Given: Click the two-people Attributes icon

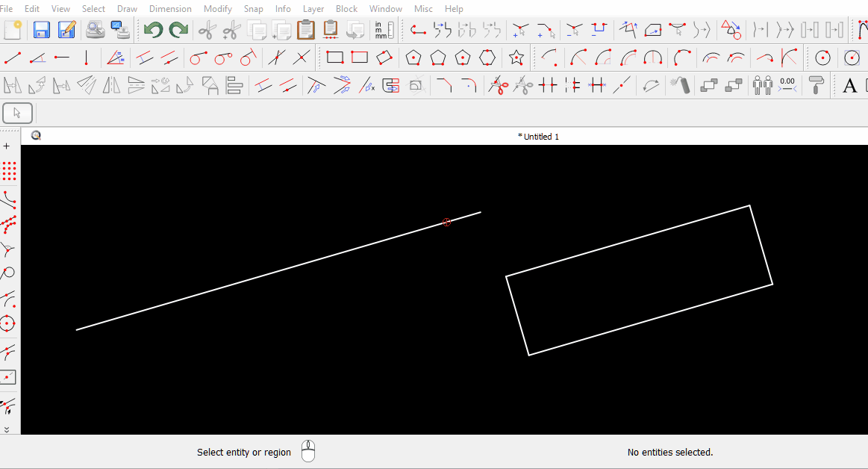Looking at the screenshot, I should (x=762, y=86).
